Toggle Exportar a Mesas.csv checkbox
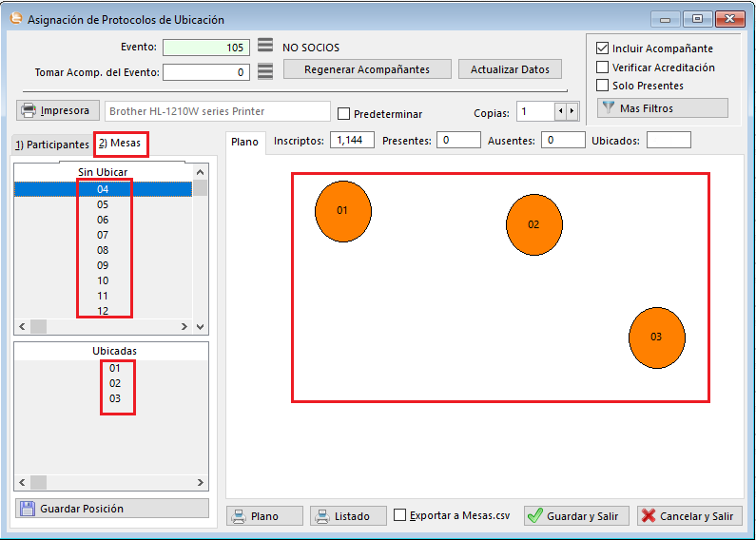 tap(400, 515)
